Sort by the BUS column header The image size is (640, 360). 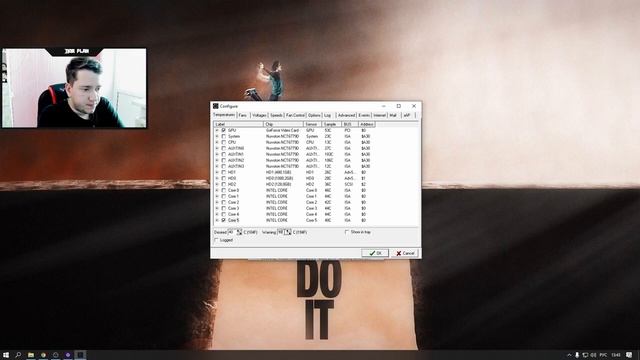tap(350, 124)
